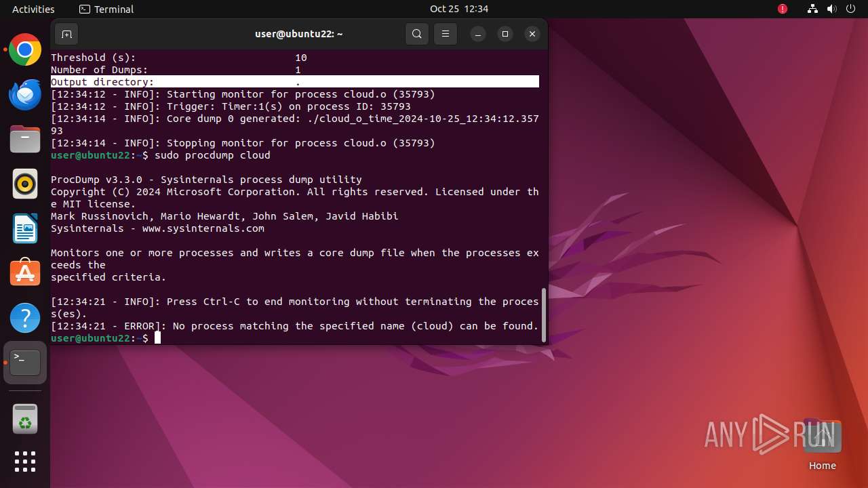
Task: Click the ERROR No process matching line
Action: 295,326
